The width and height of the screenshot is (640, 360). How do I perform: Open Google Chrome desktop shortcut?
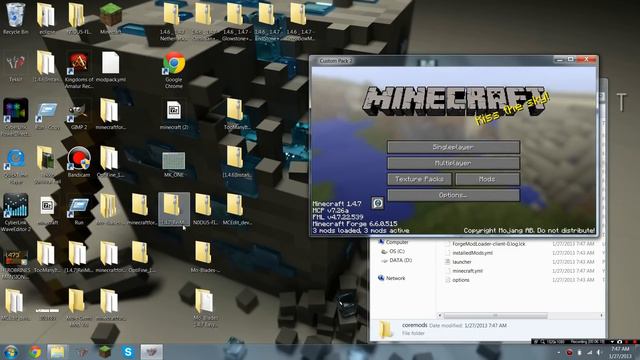coord(174,69)
